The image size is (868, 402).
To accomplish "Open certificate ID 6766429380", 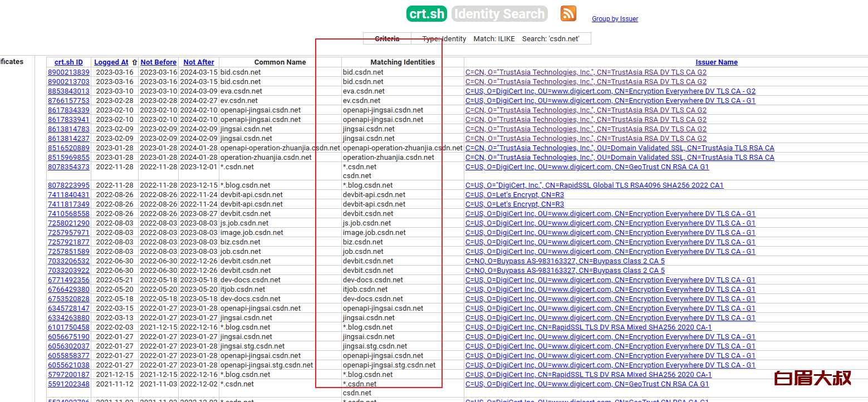I will (68, 290).
